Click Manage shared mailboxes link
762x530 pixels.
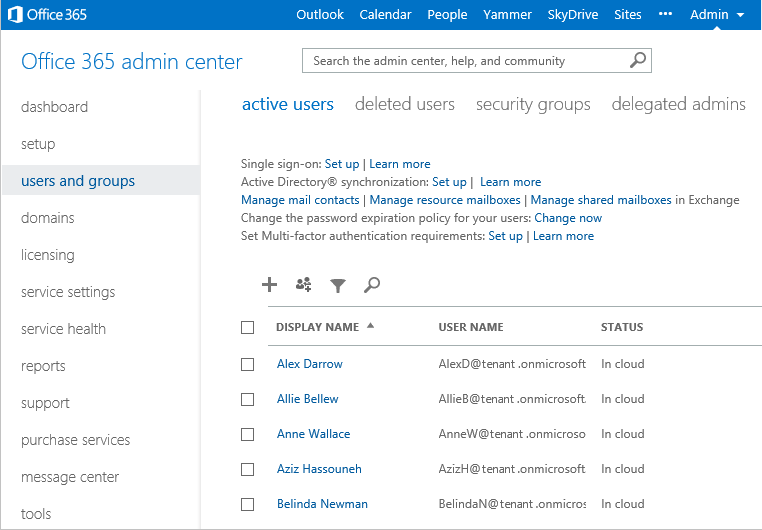pyautogui.click(x=600, y=200)
